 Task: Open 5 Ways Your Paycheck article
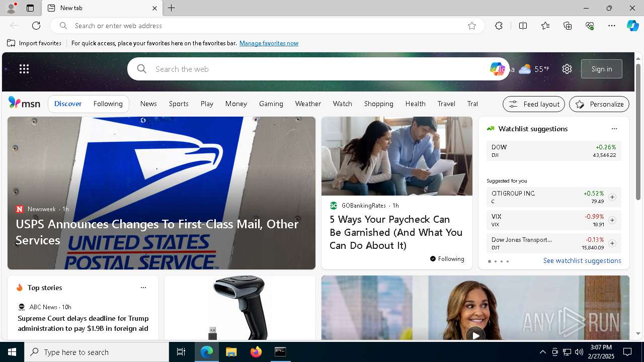click(x=396, y=232)
